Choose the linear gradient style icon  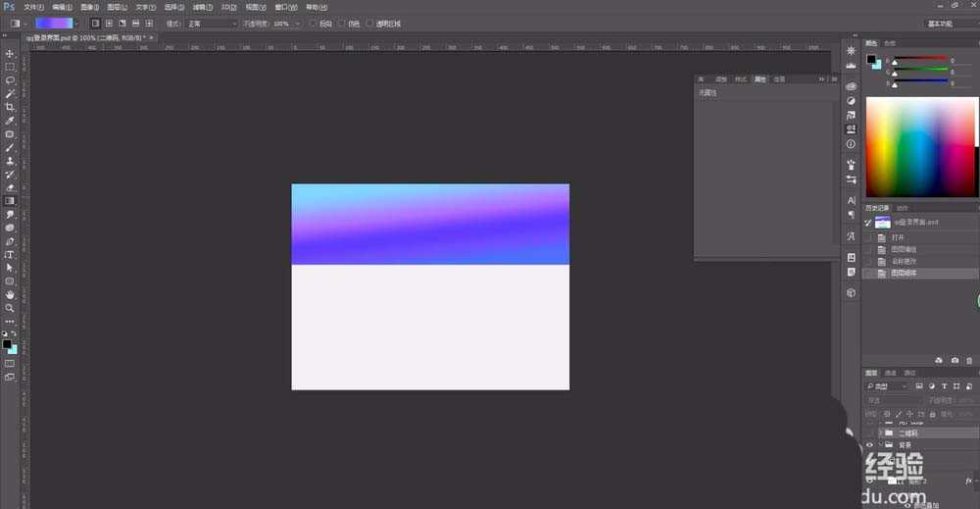[x=95, y=23]
